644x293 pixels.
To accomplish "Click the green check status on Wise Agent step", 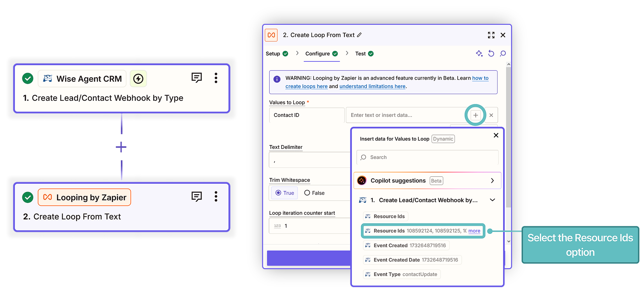I will pos(28,78).
